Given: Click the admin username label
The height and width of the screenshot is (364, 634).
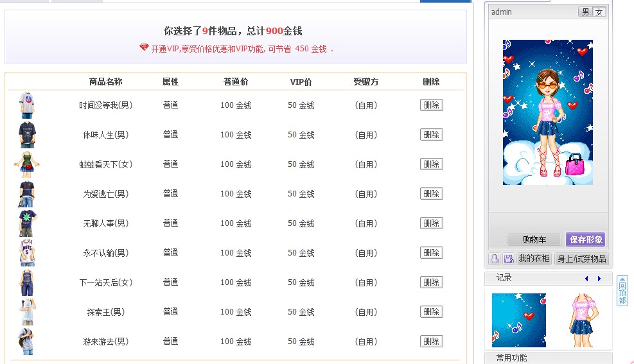Looking at the screenshot, I should pyautogui.click(x=502, y=12).
